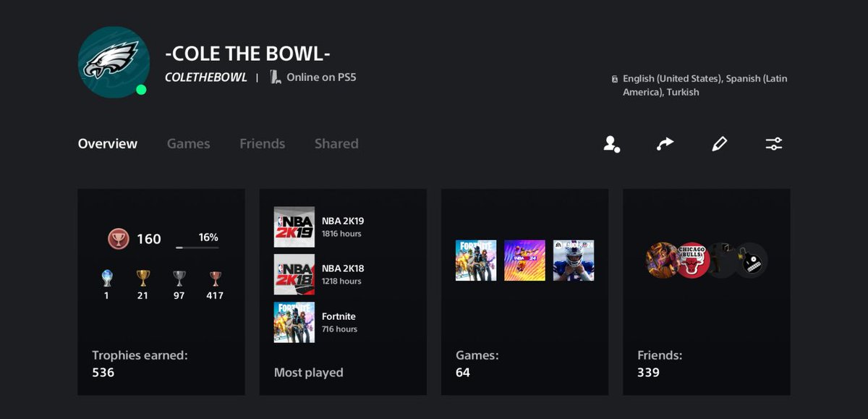The width and height of the screenshot is (868, 419).
Task: Open NBA 2K19 cover in Most played
Action: tap(294, 227)
